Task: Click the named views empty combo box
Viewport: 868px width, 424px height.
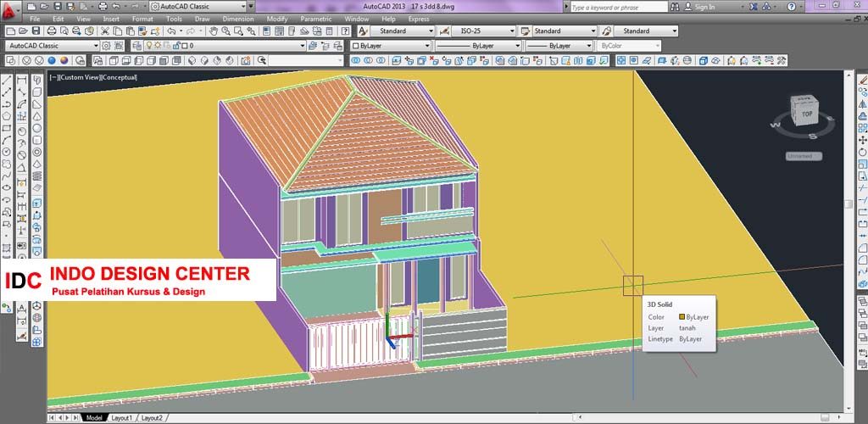Action: 306,60
